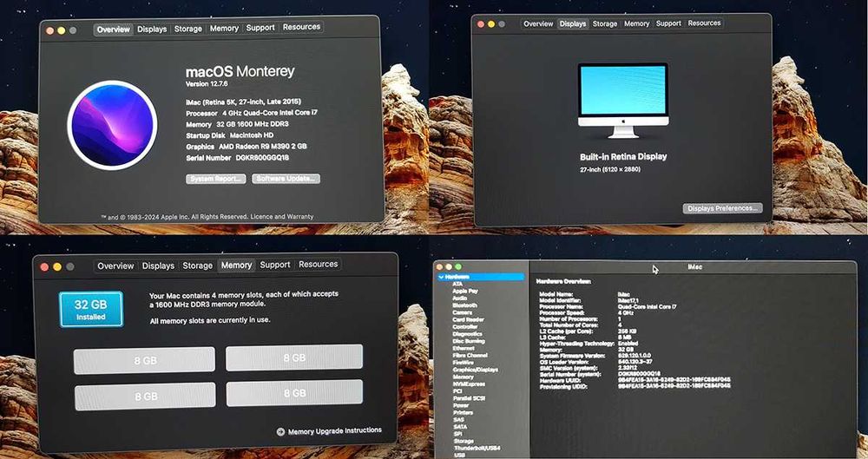Collapse the Hardware section in System Report sidebar
Screen dimensions: 868x459
441,276
